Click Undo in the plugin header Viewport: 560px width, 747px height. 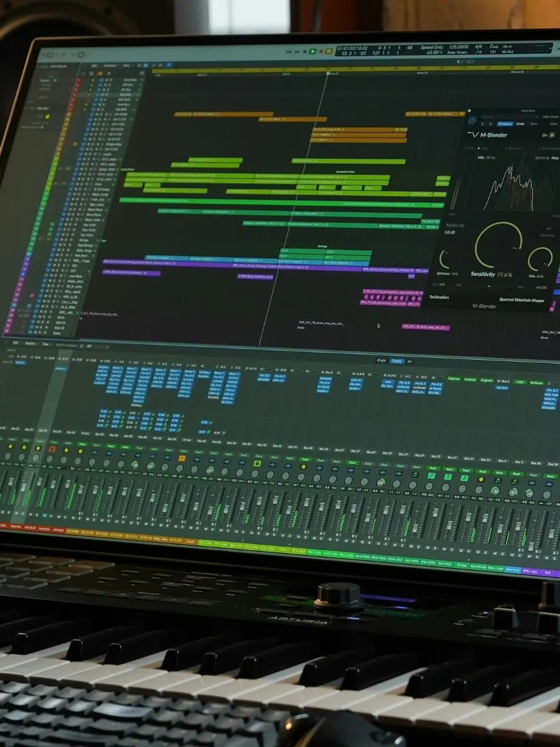520,124
